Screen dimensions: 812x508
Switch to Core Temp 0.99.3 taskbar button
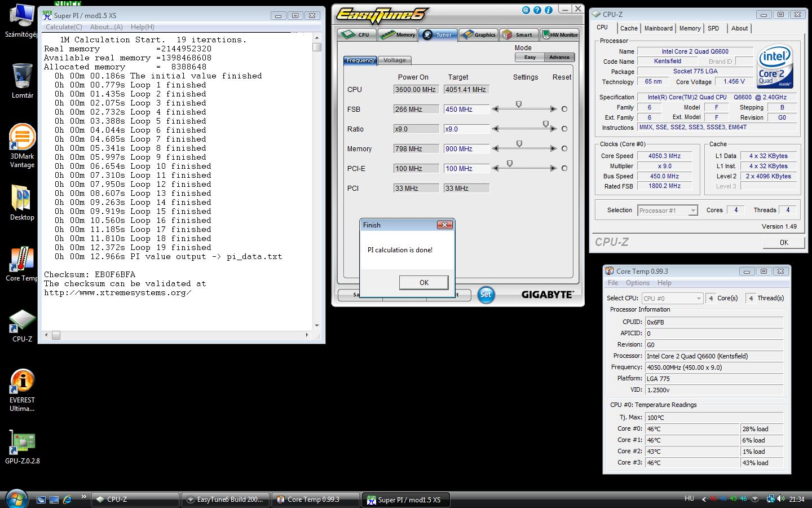point(315,500)
